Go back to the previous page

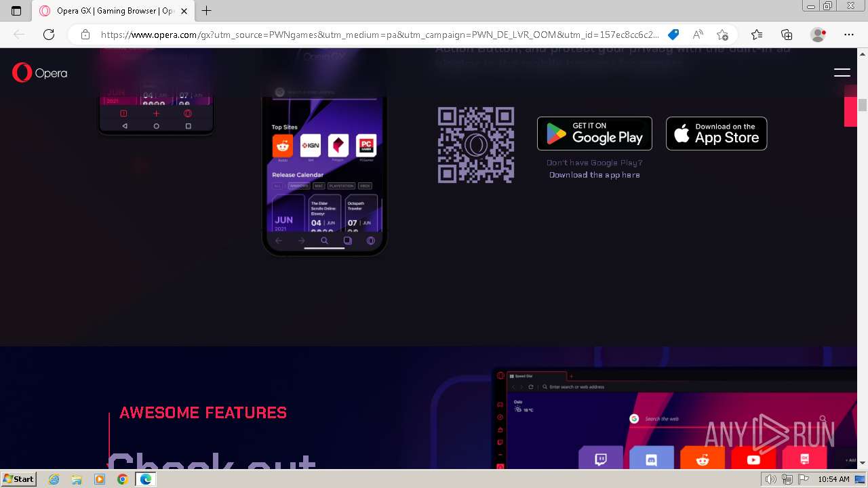click(x=19, y=35)
